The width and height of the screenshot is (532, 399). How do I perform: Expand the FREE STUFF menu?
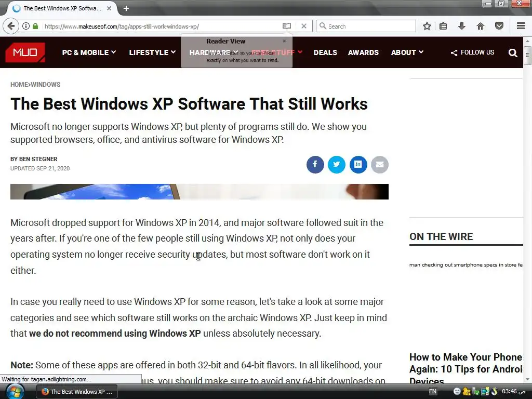point(276,52)
